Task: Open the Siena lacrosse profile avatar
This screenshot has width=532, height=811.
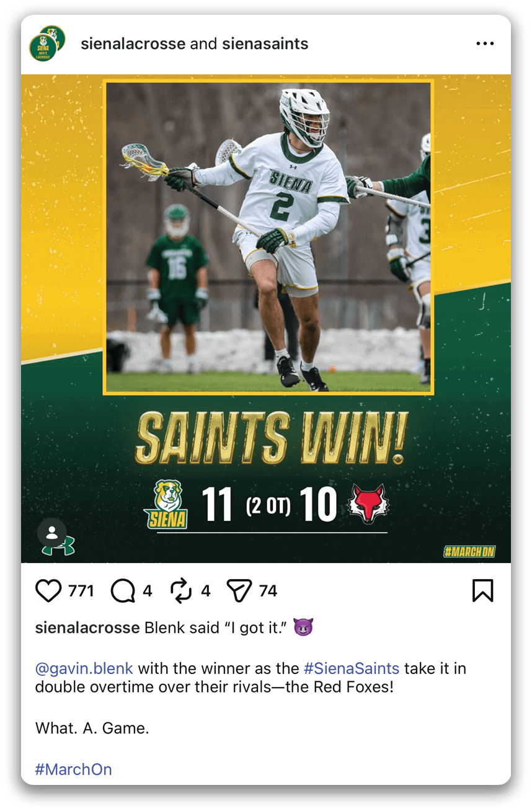Action: point(47,43)
